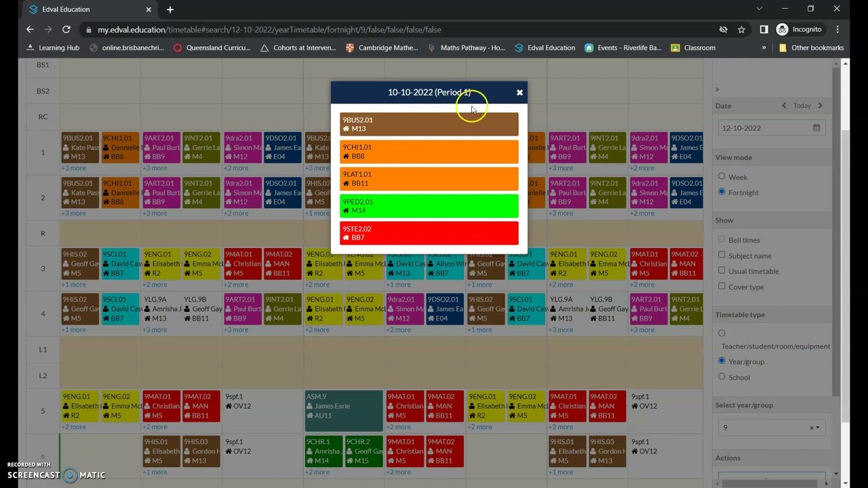Go to previous date arrow

pyautogui.click(x=784, y=106)
